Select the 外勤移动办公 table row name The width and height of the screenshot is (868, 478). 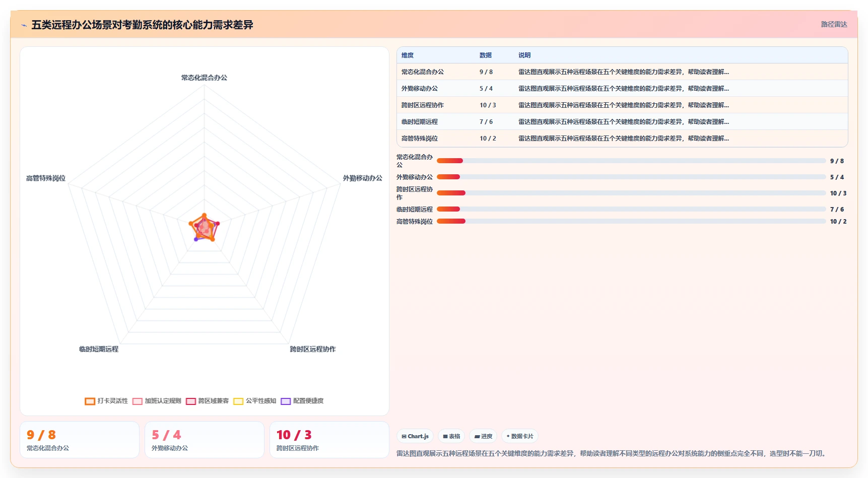(x=420, y=89)
